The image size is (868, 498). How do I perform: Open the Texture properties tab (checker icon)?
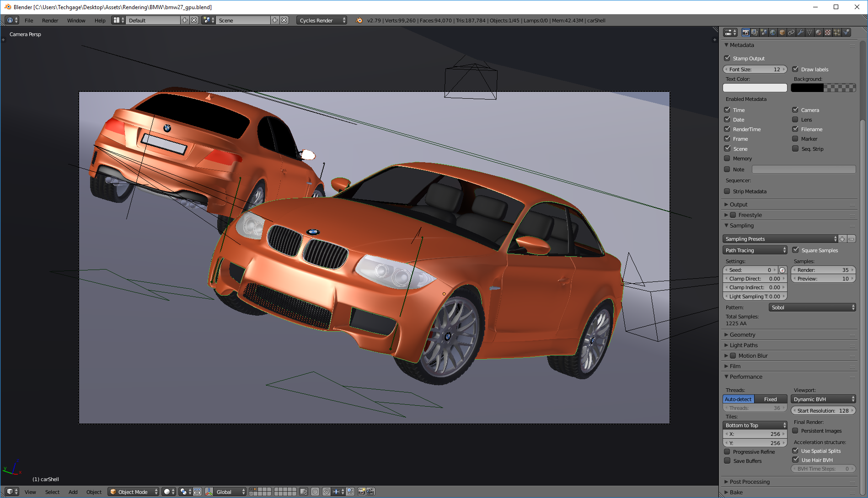(x=828, y=32)
